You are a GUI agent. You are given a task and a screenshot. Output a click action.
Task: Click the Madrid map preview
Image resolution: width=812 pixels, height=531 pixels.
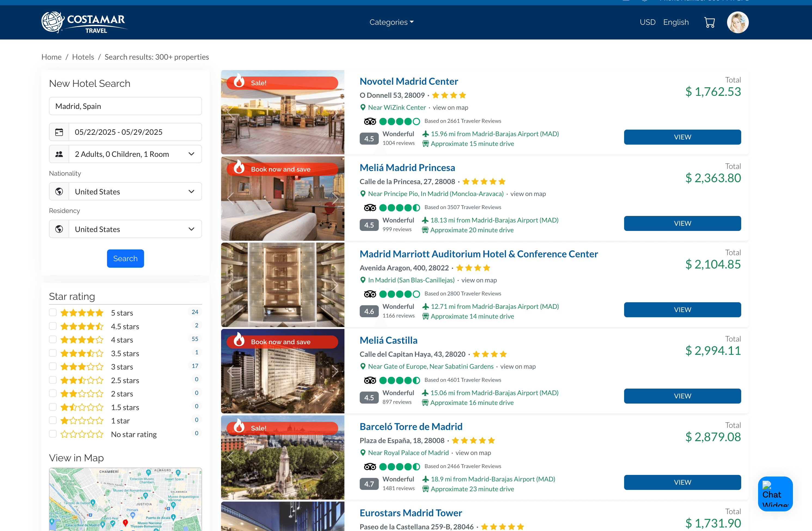coord(125,499)
